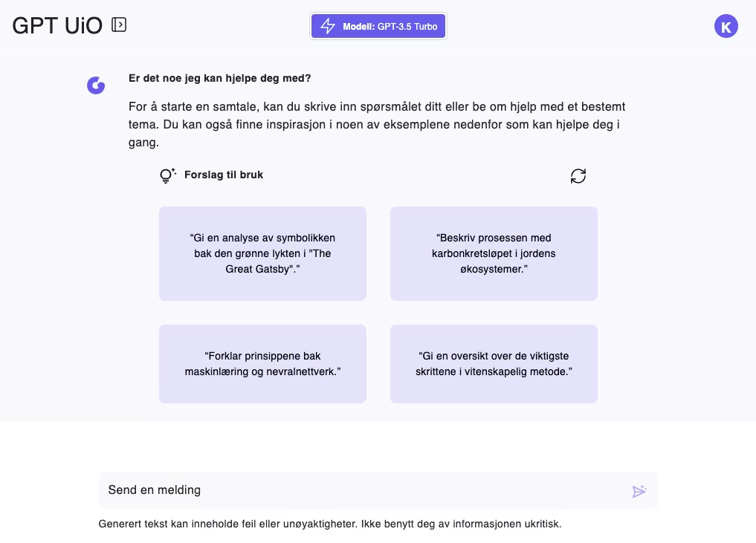The width and height of the screenshot is (756, 543).
Task: Click the purple assistant logo icon
Action: [96, 85]
